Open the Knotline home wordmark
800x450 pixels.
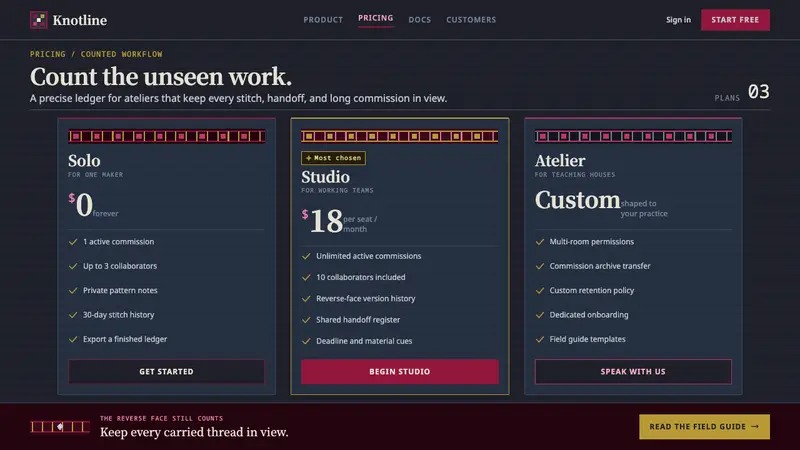point(80,20)
